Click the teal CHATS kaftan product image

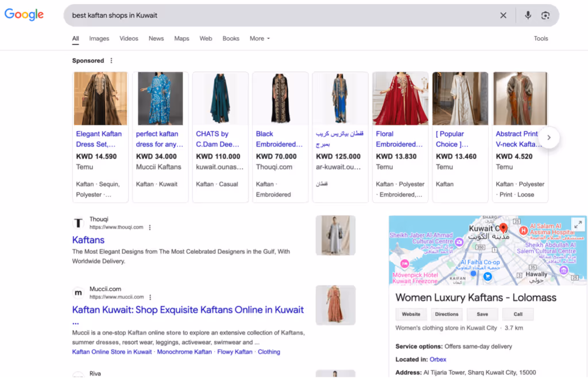click(220, 99)
